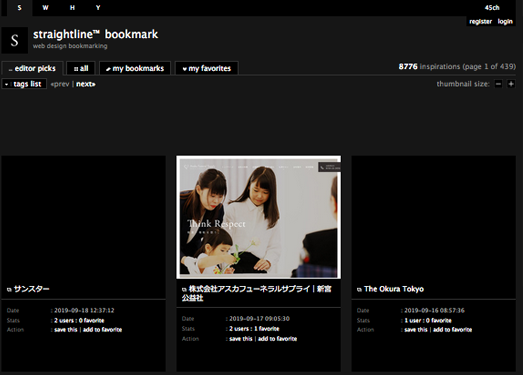
Task: Click save this under サンスター
Action: [66, 330]
